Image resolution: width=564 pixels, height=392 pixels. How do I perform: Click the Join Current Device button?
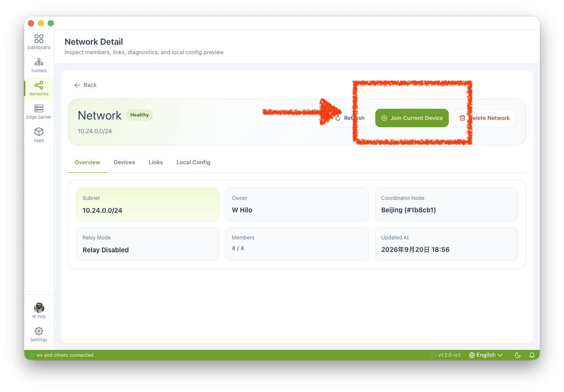point(412,118)
